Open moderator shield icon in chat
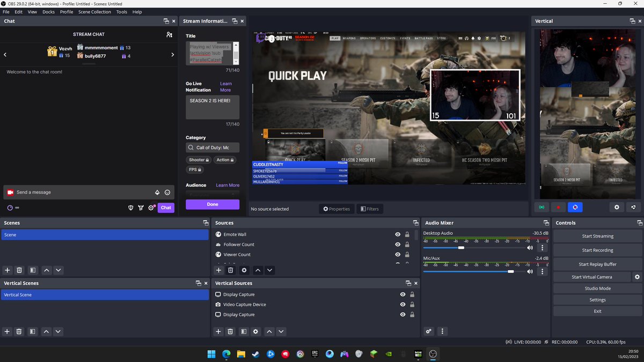The width and height of the screenshot is (644, 362). pos(130,208)
